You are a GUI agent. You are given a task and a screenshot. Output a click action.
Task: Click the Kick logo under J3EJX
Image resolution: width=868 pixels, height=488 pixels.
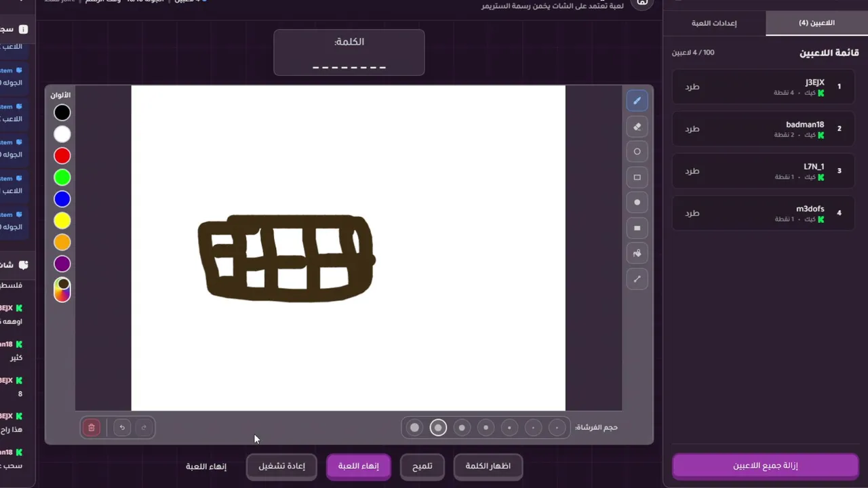click(821, 93)
